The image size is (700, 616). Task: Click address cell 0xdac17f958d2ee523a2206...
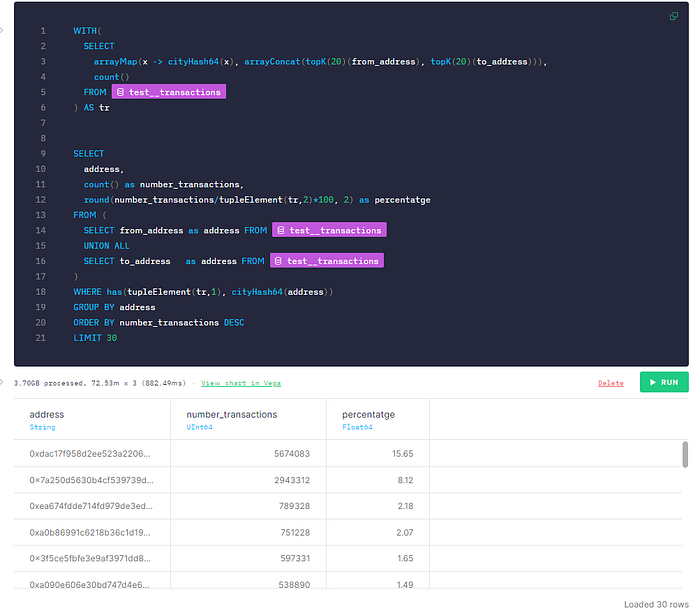(x=90, y=454)
